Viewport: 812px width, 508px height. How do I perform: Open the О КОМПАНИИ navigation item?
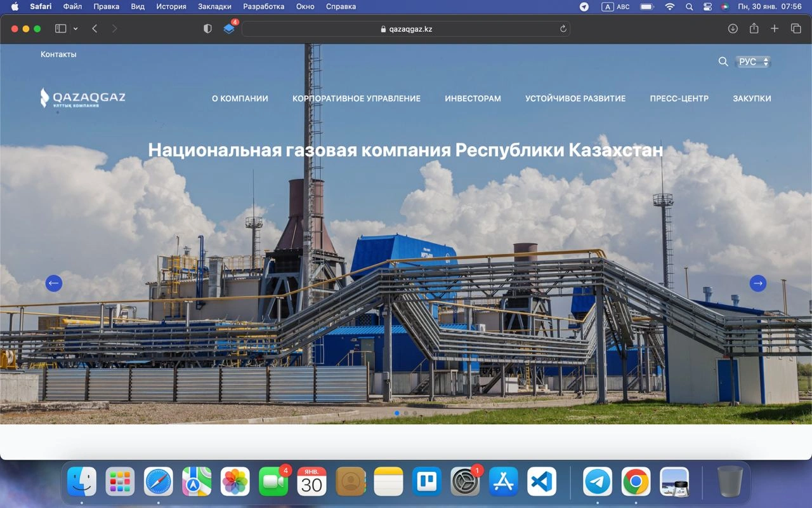tap(240, 98)
